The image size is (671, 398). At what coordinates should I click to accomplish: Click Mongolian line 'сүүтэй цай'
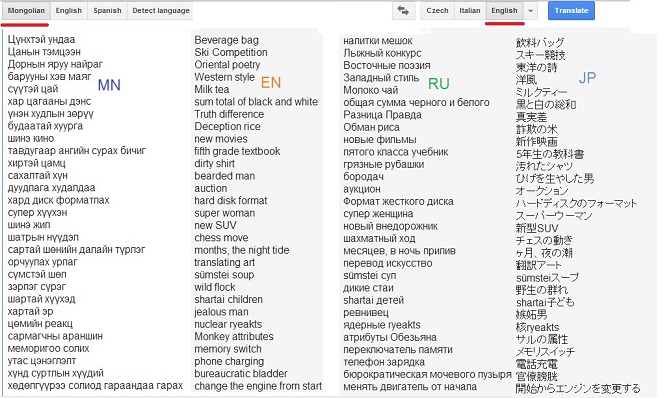pos(33,89)
